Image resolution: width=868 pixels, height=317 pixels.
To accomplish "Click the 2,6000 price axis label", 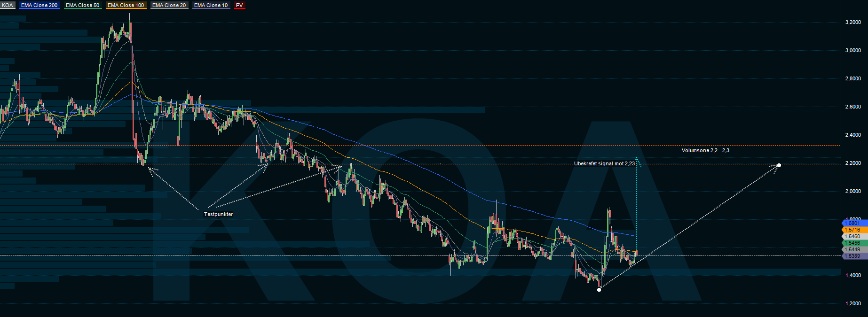I will tap(853, 107).
